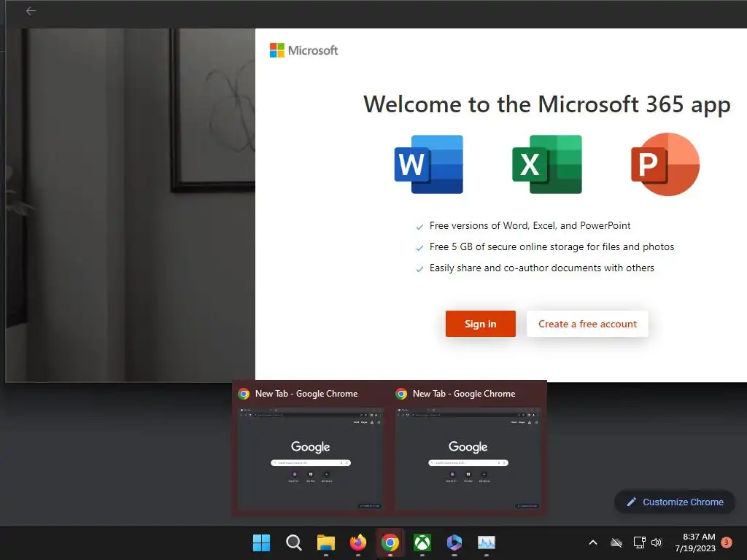Click the Welcome to the Microsoft 365 app heading
This screenshot has width=747, height=560.
coord(546,105)
